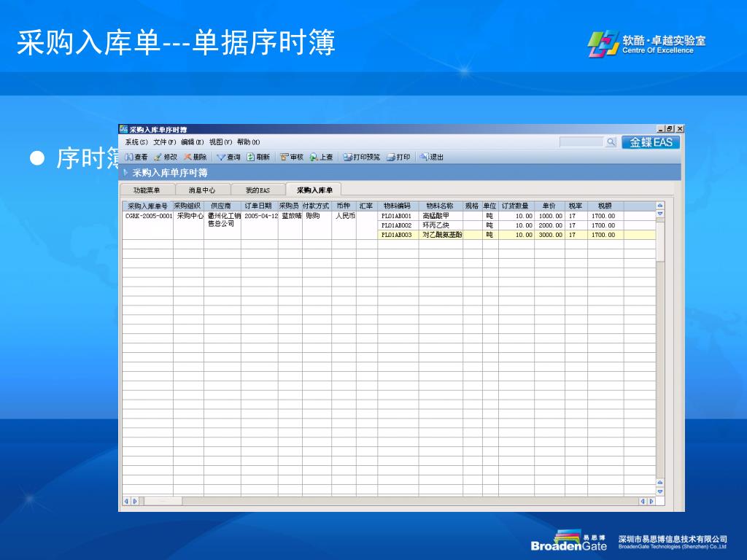The width and height of the screenshot is (747, 560).
Task: Click the 供应商 column header
Action: (222, 206)
